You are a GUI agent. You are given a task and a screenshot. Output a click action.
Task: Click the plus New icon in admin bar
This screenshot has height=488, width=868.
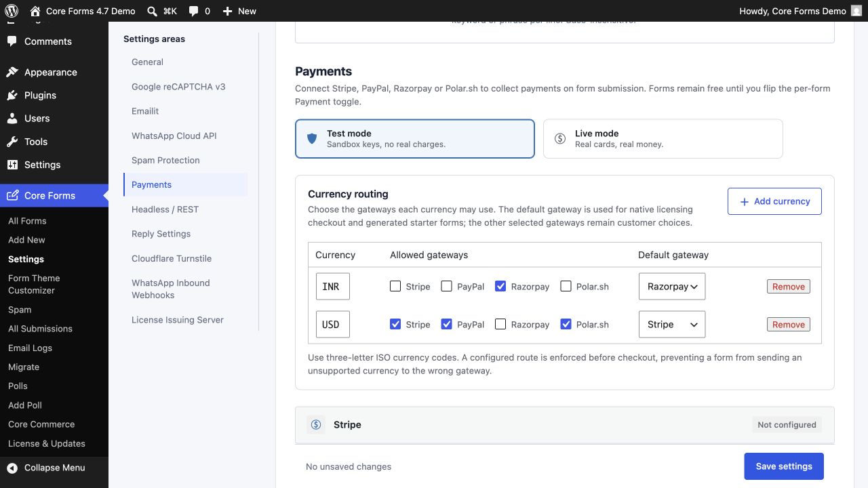[x=227, y=12]
